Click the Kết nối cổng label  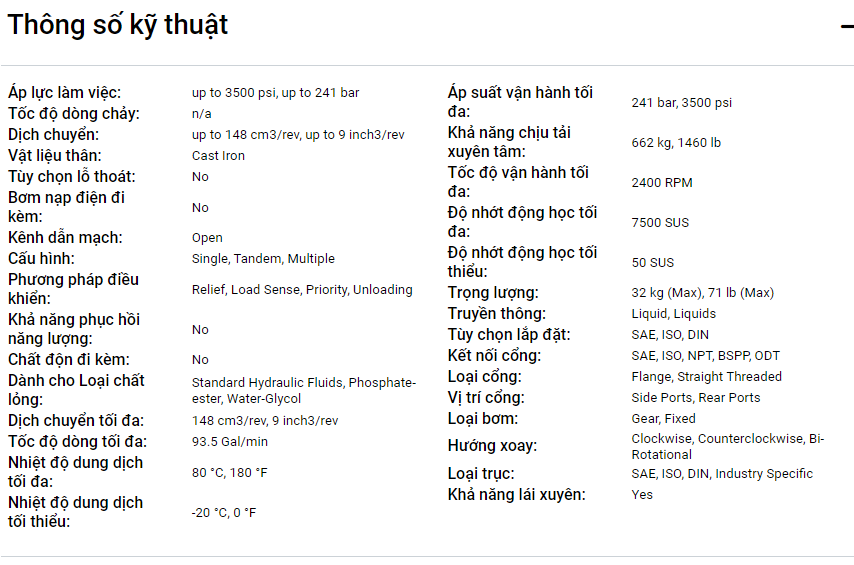click(494, 356)
